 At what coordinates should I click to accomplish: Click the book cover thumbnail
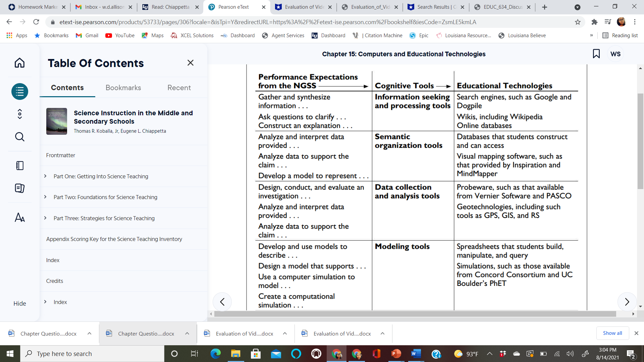pyautogui.click(x=57, y=121)
